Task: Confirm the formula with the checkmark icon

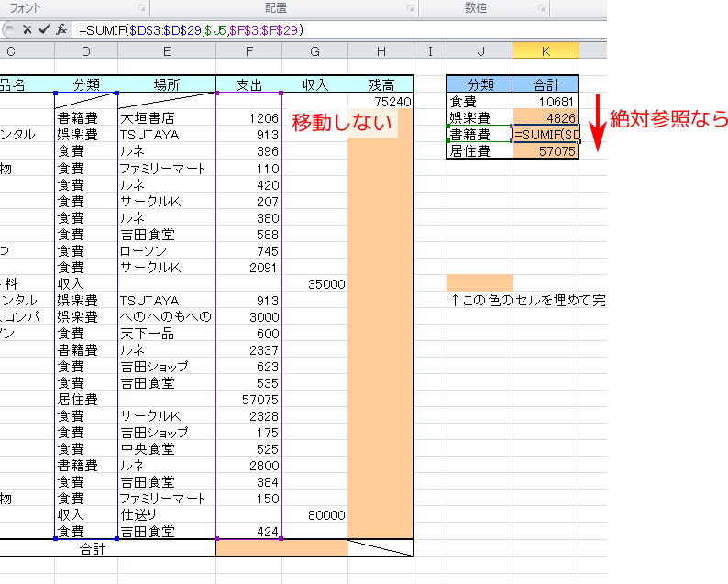Action: [44, 30]
